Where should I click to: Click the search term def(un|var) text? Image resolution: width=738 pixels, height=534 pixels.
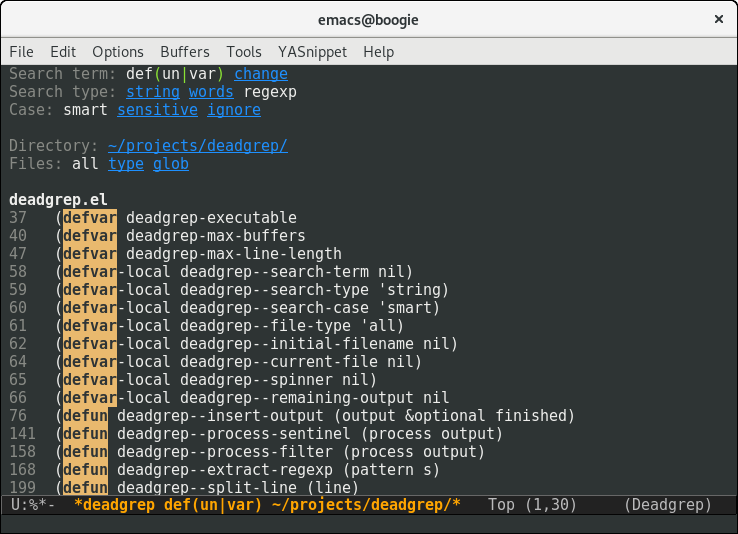[175, 74]
